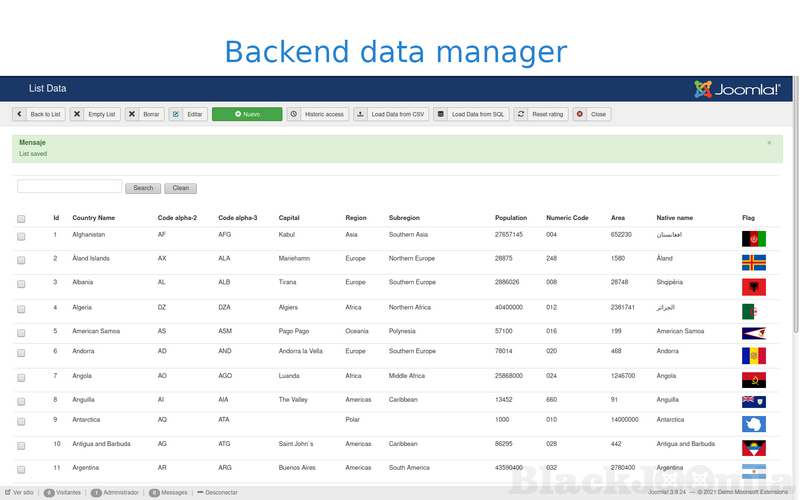800x500 pixels.
Task: Check the Afghanistan row checkbox
Action: tap(21, 235)
